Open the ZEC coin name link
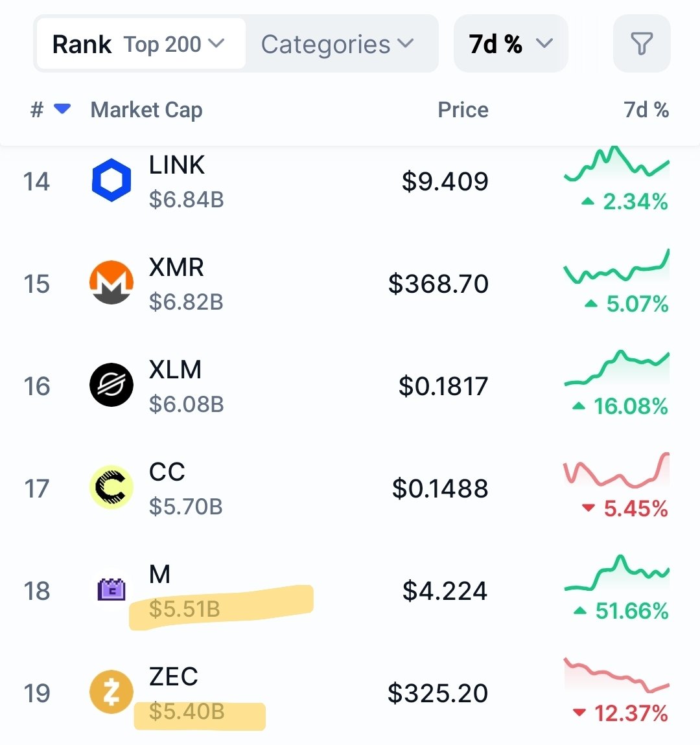This screenshot has width=700, height=745. 173,676
